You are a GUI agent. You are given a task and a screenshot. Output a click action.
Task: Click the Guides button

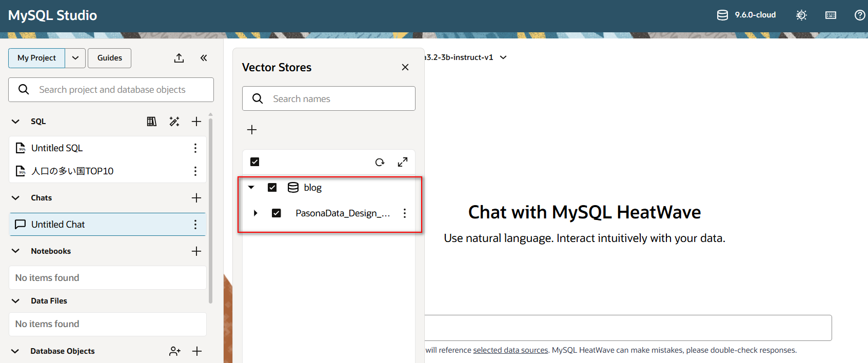[109, 58]
